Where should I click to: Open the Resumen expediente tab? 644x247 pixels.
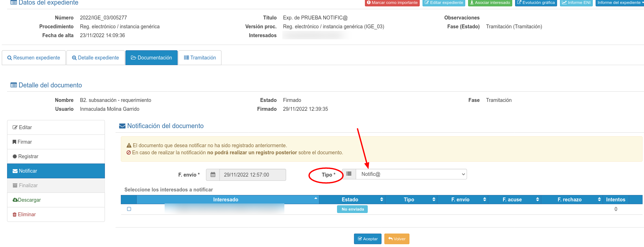[x=34, y=58]
